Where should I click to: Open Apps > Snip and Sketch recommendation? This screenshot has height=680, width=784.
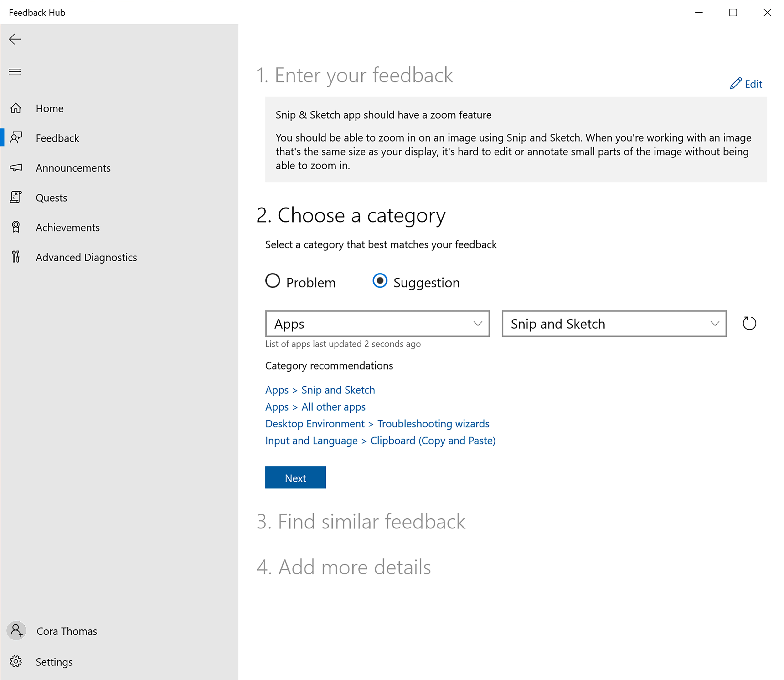[320, 390]
